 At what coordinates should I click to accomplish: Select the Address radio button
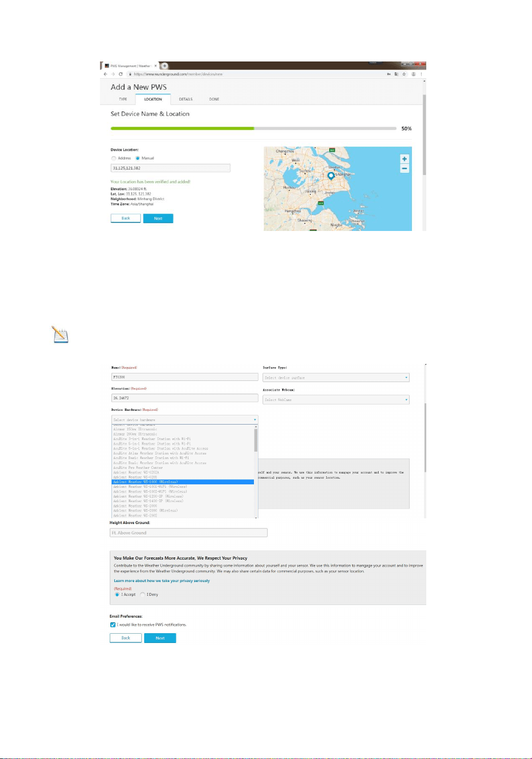pyautogui.click(x=113, y=158)
